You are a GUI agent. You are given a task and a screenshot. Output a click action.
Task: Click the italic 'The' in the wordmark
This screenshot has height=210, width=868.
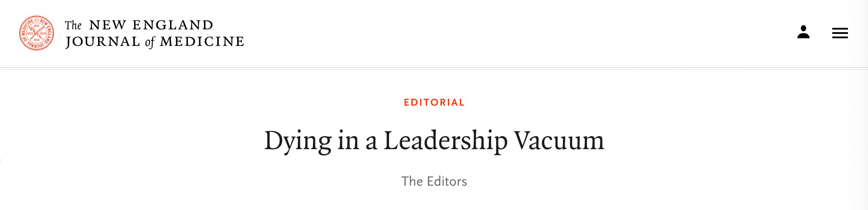click(73, 25)
